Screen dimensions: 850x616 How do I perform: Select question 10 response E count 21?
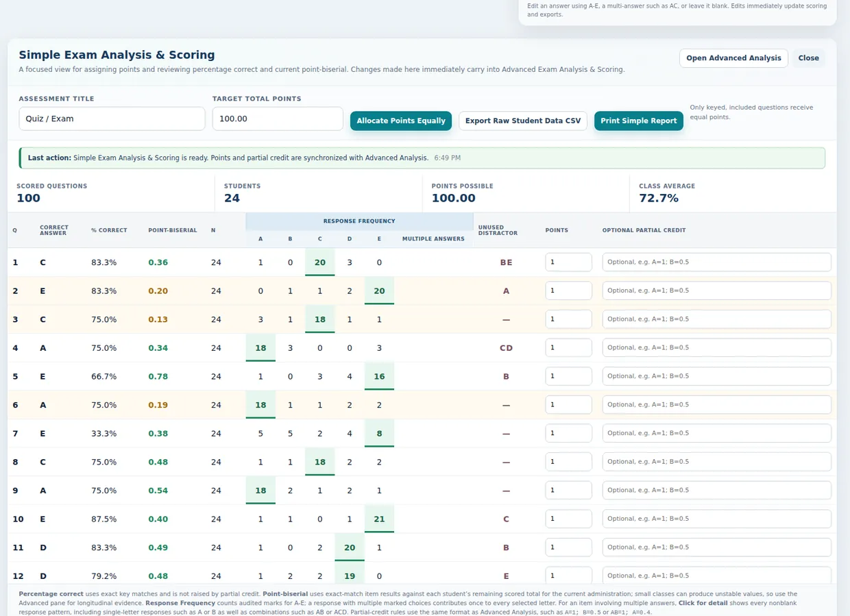(379, 519)
